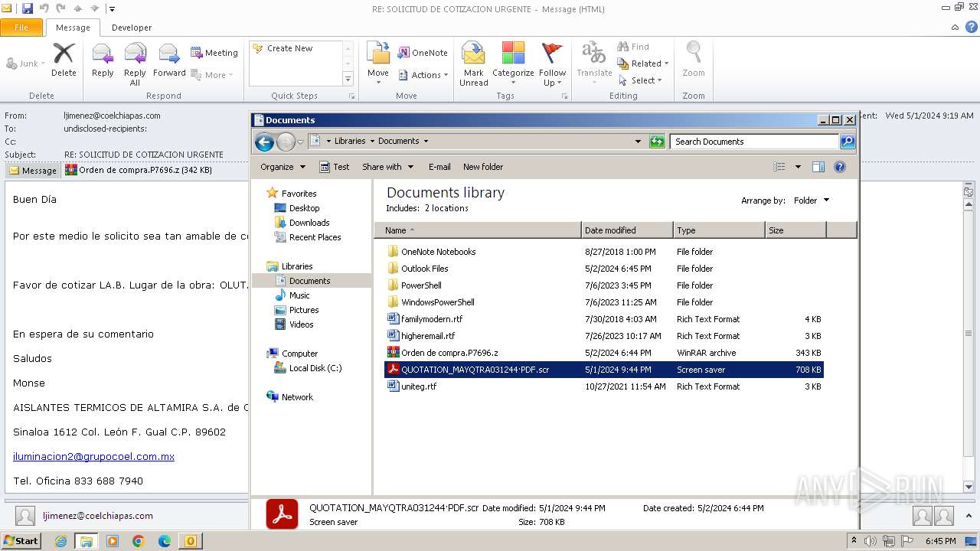The image size is (980, 551).
Task: Expand the address bar history dropdown
Action: (x=638, y=142)
